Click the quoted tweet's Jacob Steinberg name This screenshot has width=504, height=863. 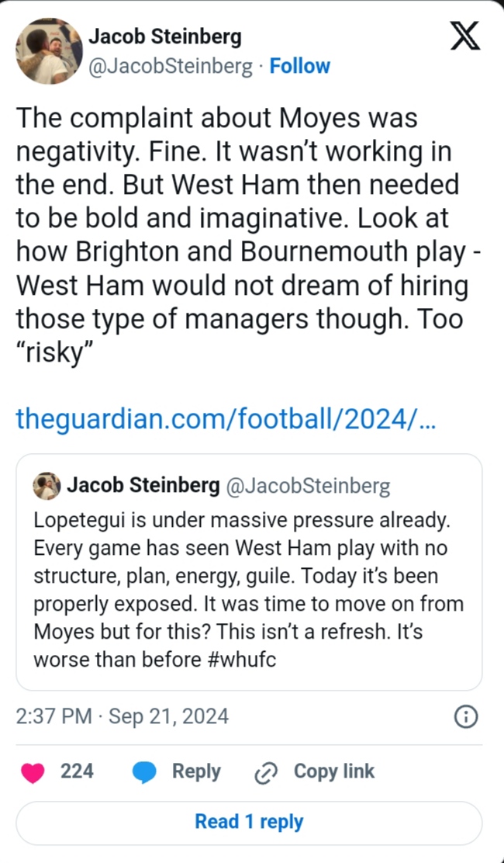(x=143, y=486)
